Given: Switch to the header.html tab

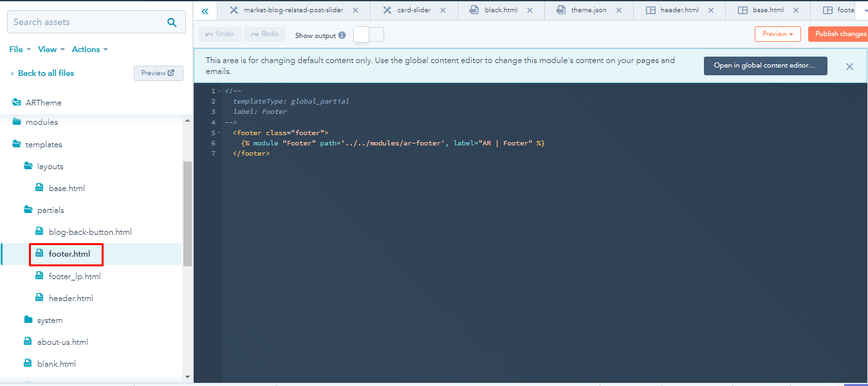Looking at the screenshot, I should pos(679,10).
